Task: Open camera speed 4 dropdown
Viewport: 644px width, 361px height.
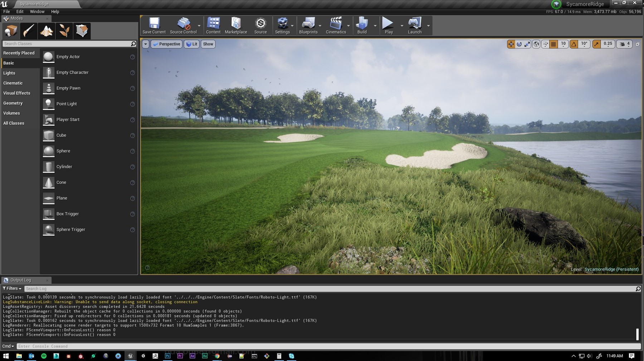Action: (624, 44)
